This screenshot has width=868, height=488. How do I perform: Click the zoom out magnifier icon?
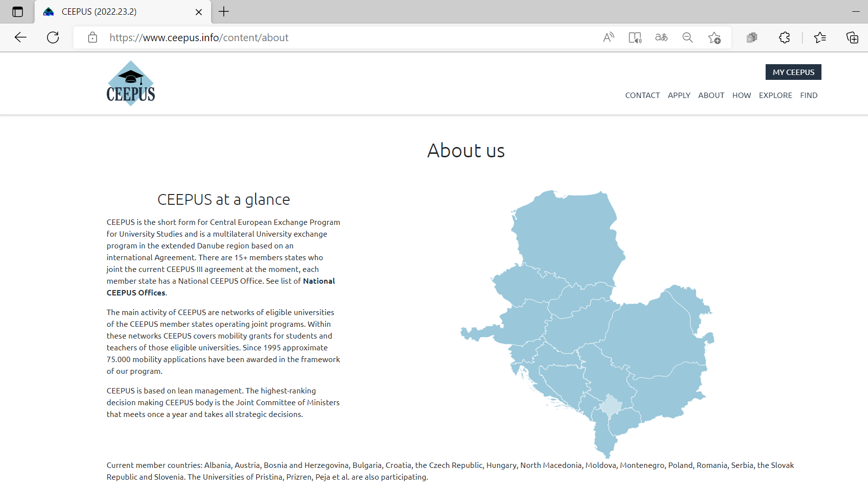pos(688,38)
